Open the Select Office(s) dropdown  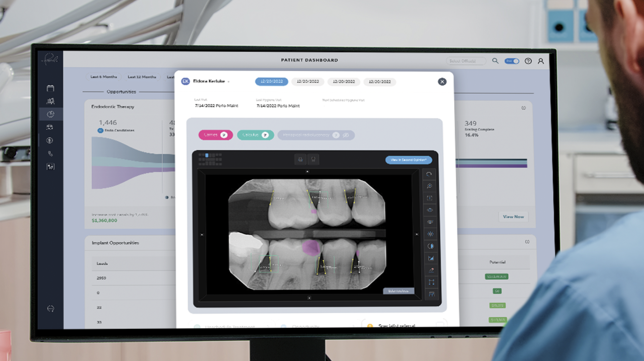[x=466, y=61]
